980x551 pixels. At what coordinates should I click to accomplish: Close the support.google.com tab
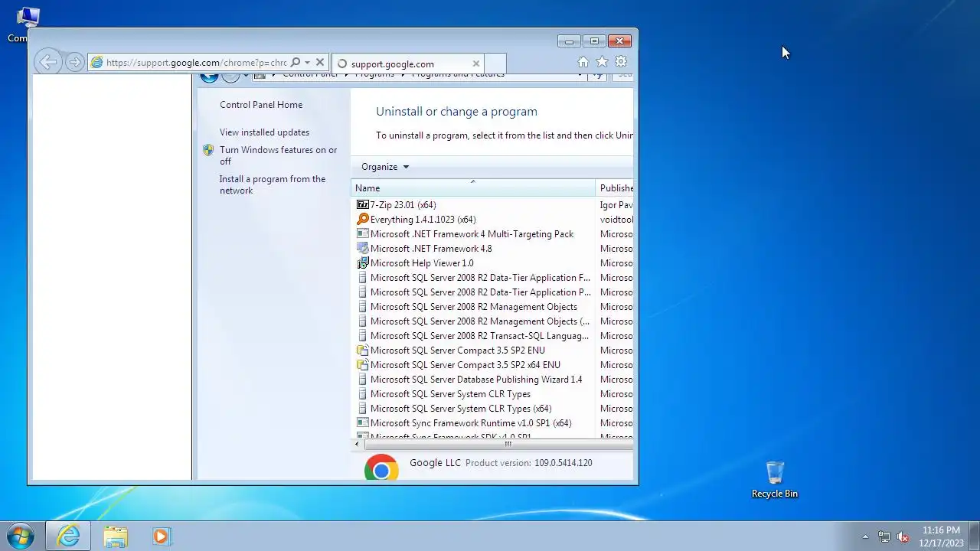tap(475, 64)
